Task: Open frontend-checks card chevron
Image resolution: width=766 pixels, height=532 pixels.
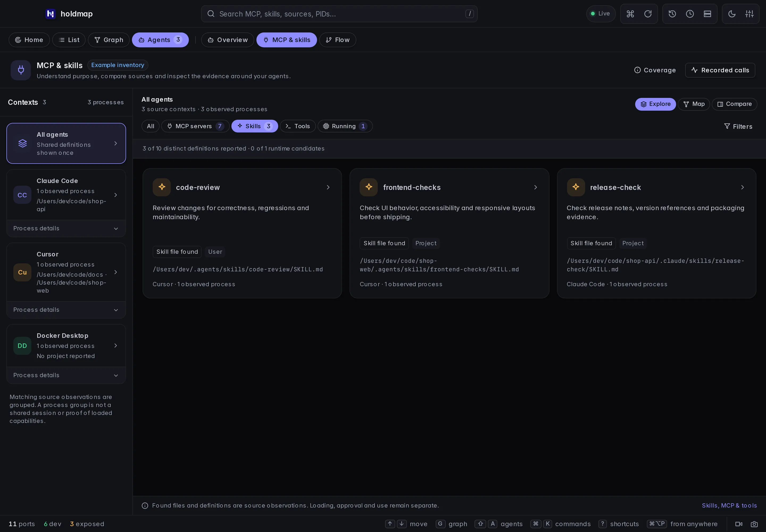Action: (535, 187)
